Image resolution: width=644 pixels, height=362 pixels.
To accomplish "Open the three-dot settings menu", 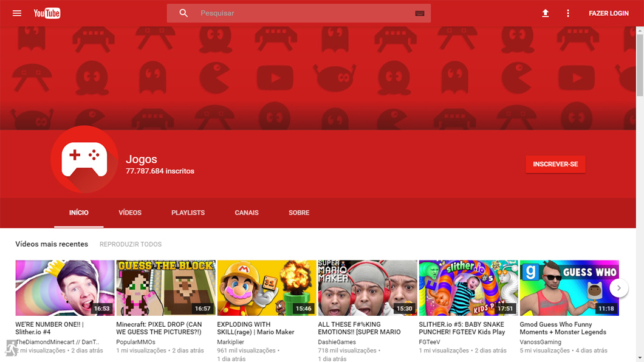I will [568, 13].
